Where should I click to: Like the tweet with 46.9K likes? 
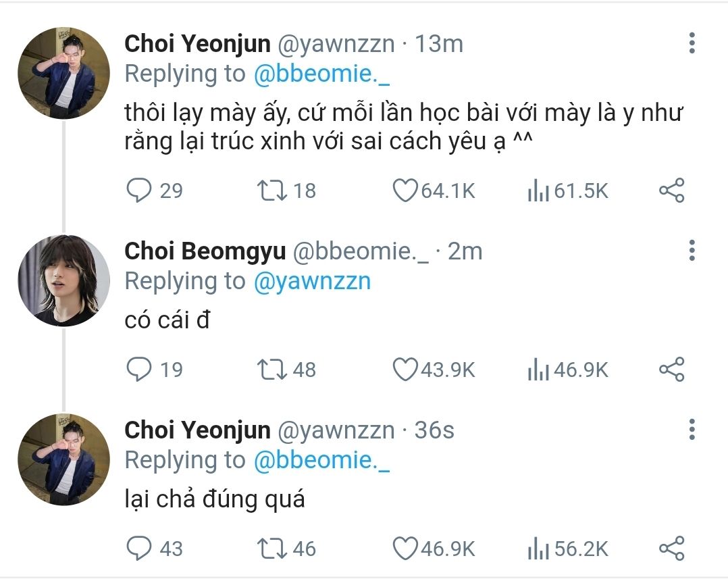tap(406, 548)
